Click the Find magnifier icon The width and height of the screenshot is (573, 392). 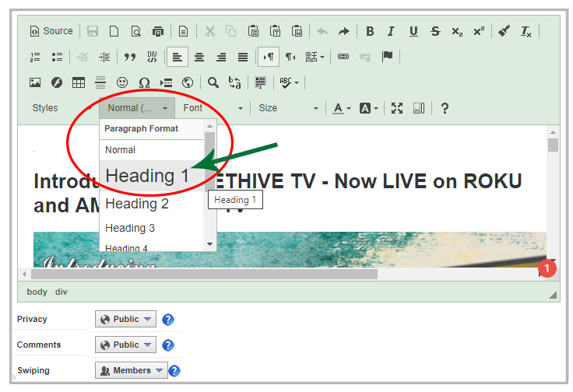213,82
